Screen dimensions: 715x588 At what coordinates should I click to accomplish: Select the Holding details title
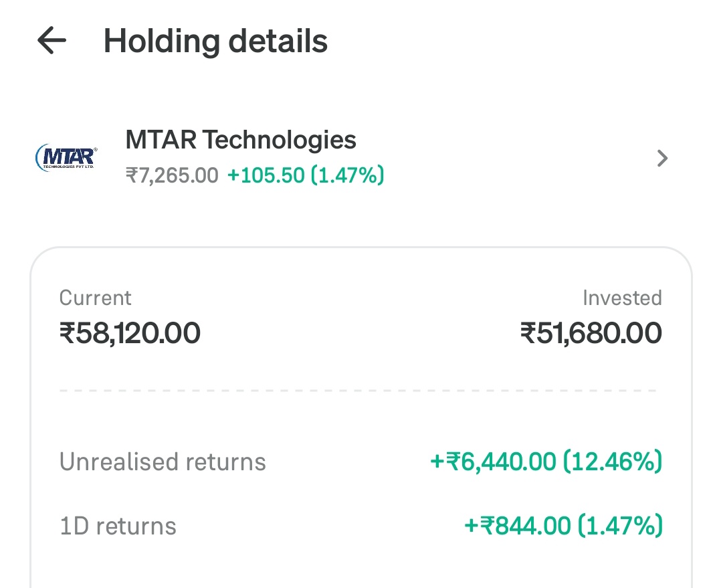(215, 41)
